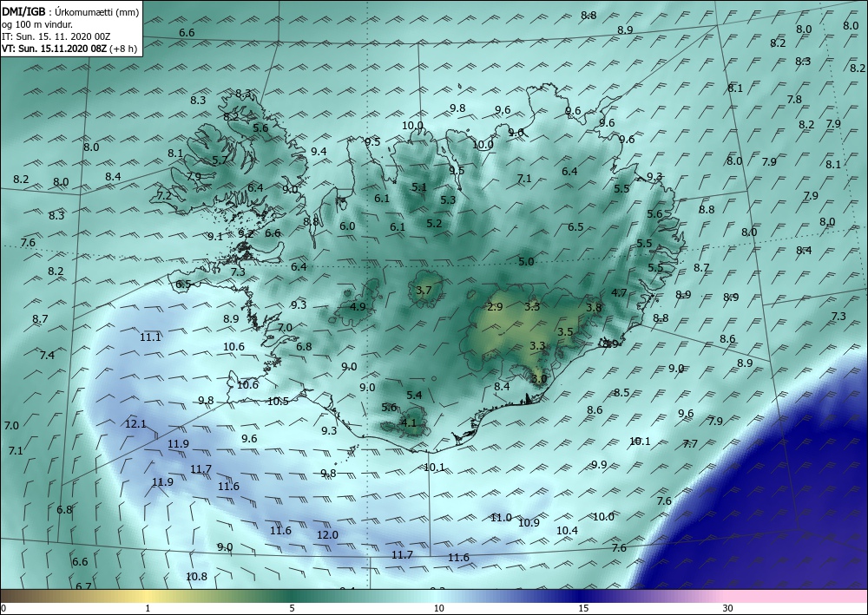Click the 12.0 value south of Iceland
The width and height of the screenshot is (868, 615).
(x=327, y=535)
